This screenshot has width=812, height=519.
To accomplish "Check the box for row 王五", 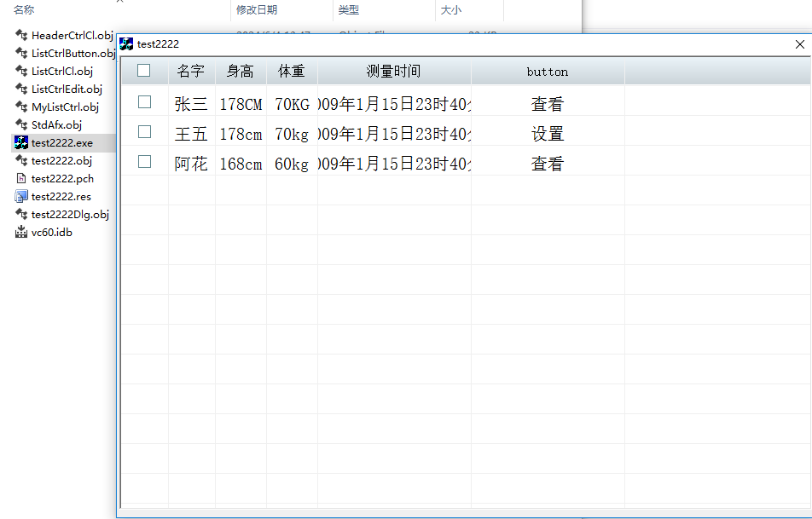I will point(144,132).
